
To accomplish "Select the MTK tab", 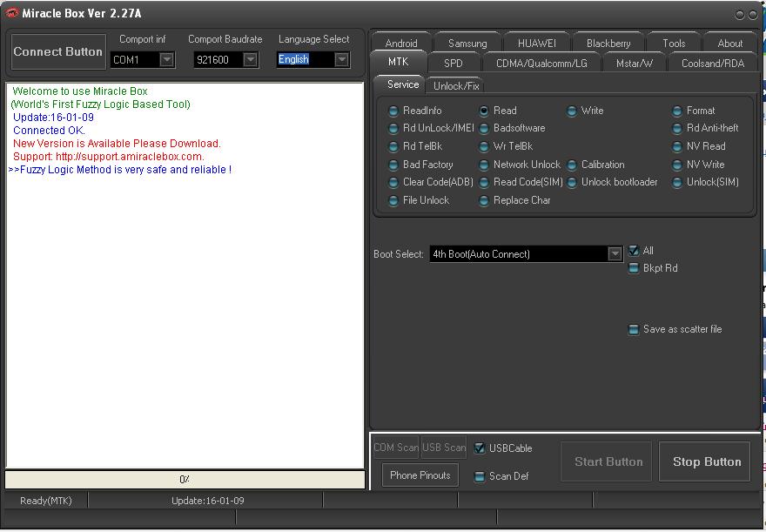I will click(399, 62).
